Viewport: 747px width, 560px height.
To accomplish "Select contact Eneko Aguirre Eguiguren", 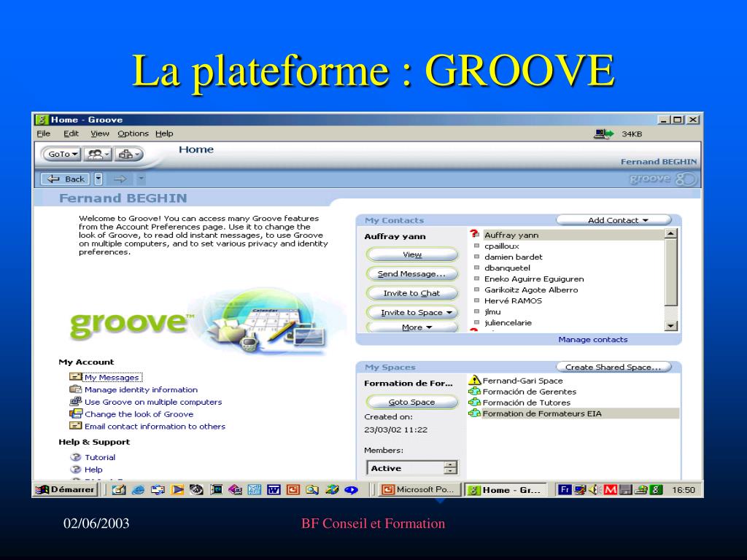I will pos(533,279).
